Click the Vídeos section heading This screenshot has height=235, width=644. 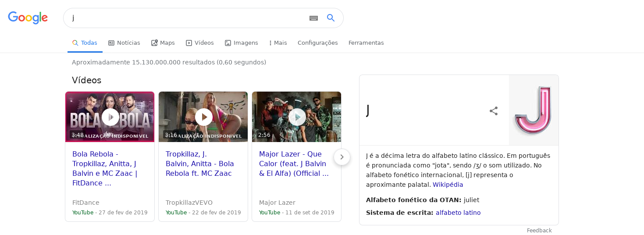[86, 80]
